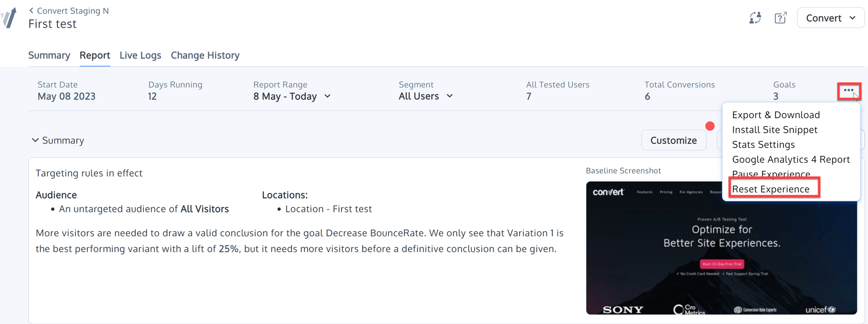This screenshot has height=324, width=868.
Task: Open the Convert account dropdown
Action: (x=830, y=18)
